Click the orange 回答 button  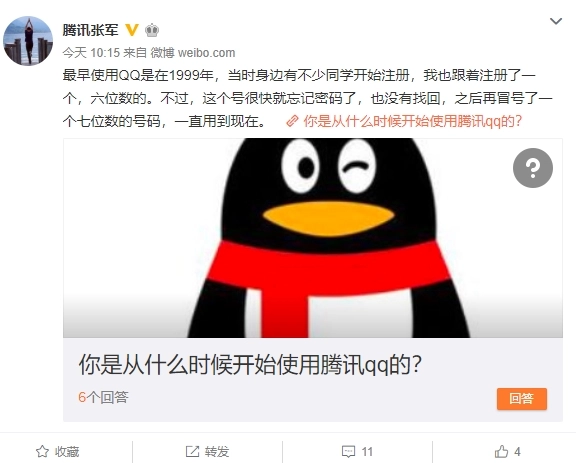[x=522, y=399]
